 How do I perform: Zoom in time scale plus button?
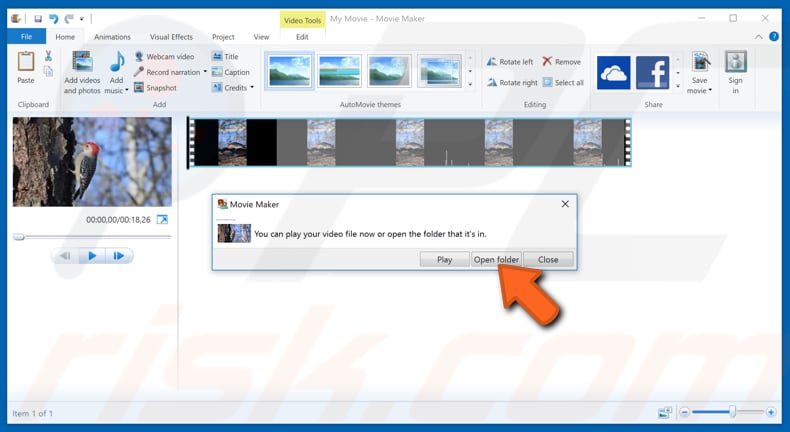771,412
